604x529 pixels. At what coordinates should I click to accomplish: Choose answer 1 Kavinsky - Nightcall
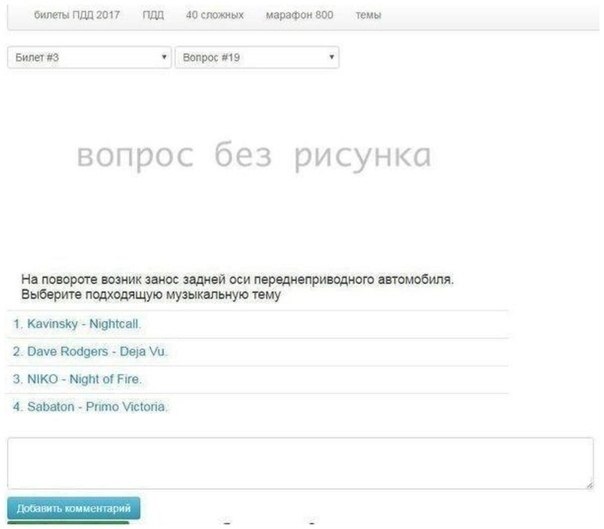(258, 324)
